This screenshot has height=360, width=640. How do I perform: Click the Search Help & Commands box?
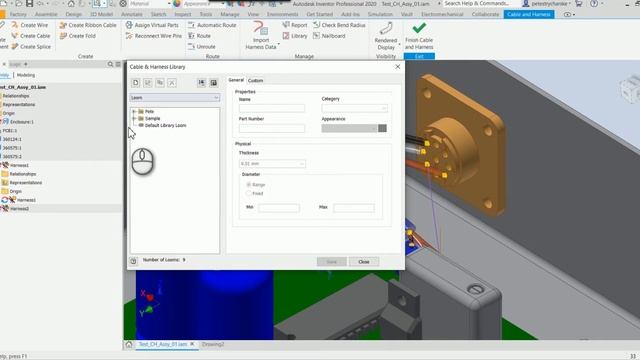(476, 4)
